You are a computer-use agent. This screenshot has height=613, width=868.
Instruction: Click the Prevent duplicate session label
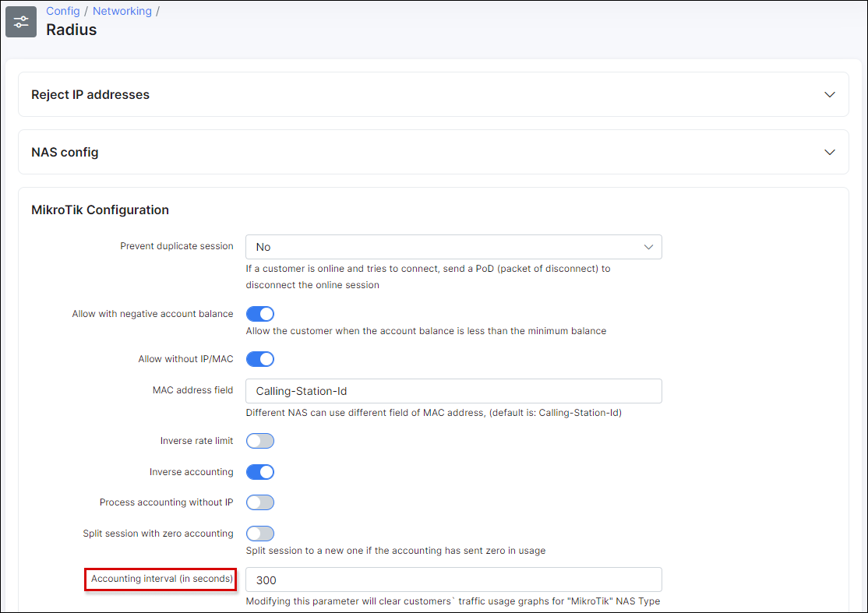click(x=177, y=246)
